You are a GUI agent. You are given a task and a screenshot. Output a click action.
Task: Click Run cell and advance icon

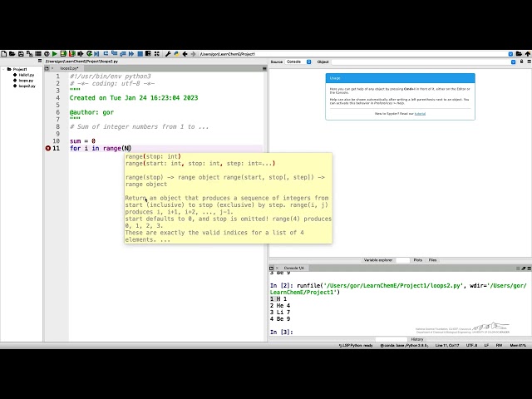click(71, 53)
